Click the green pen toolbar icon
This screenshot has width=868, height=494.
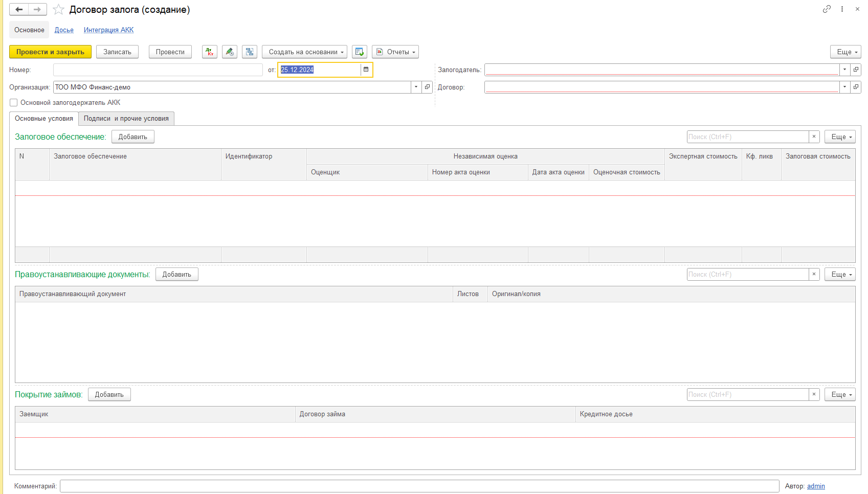pos(230,52)
